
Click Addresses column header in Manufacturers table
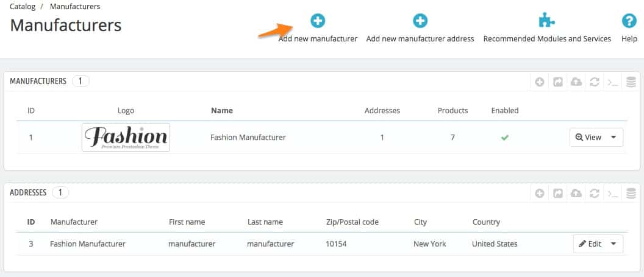[x=382, y=110]
